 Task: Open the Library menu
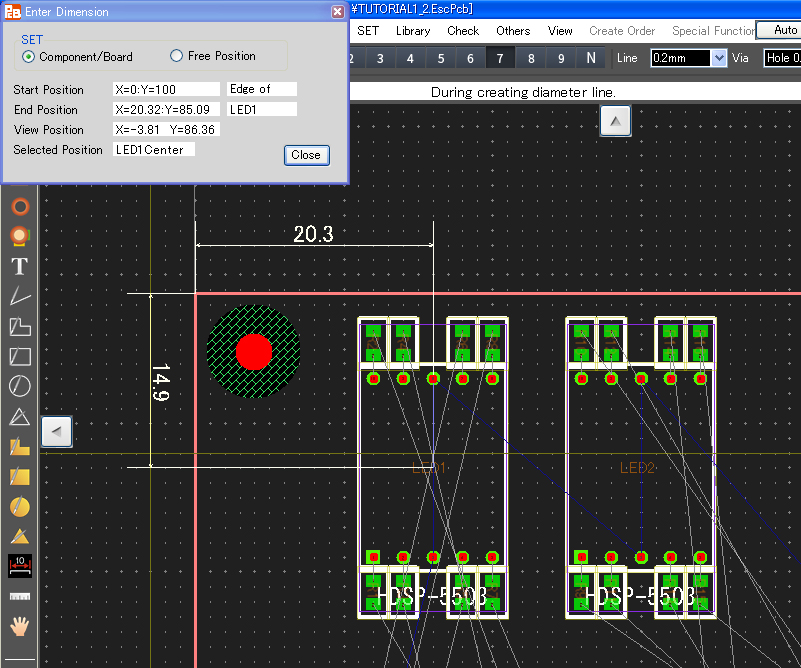pyautogui.click(x=413, y=31)
